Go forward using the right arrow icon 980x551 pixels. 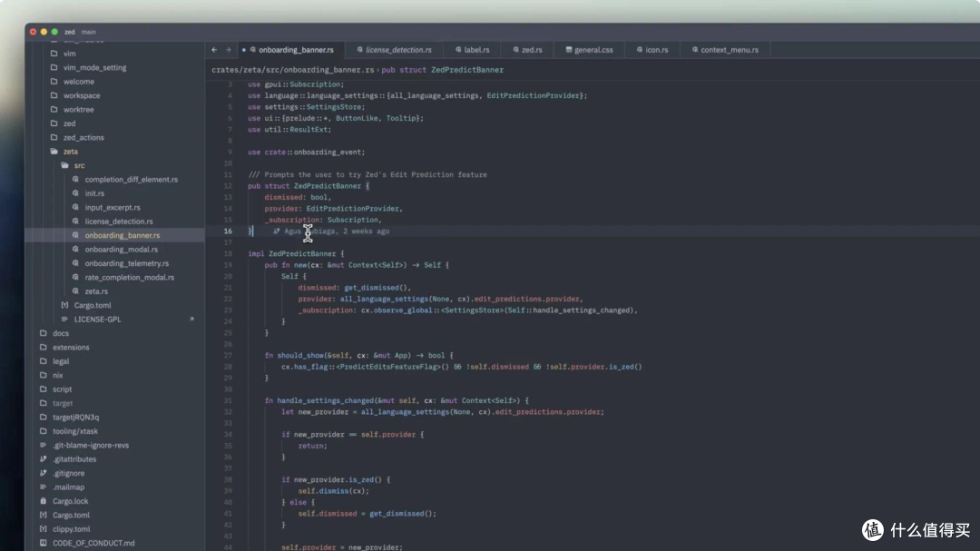[x=228, y=50]
